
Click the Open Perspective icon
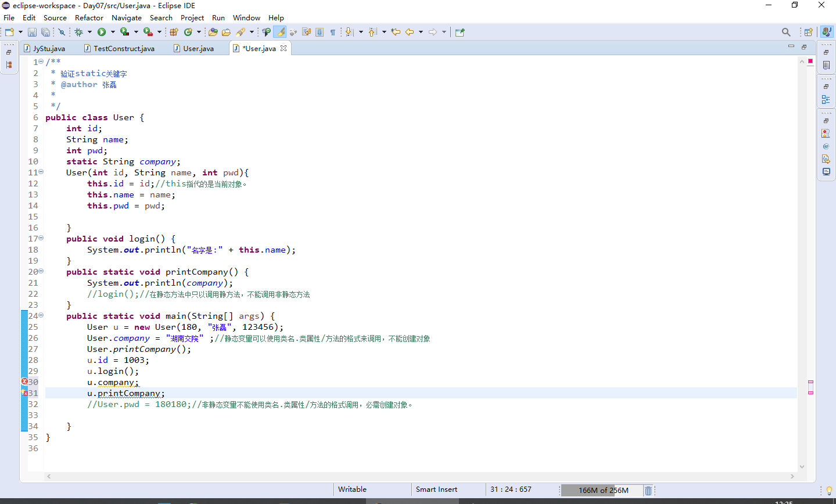coord(808,32)
